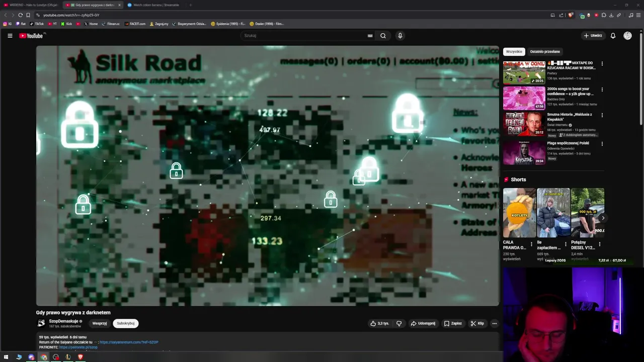Open League of Legends taskbar icon
This screenshot has height=362, width=644.
click(x=68, y=357)
